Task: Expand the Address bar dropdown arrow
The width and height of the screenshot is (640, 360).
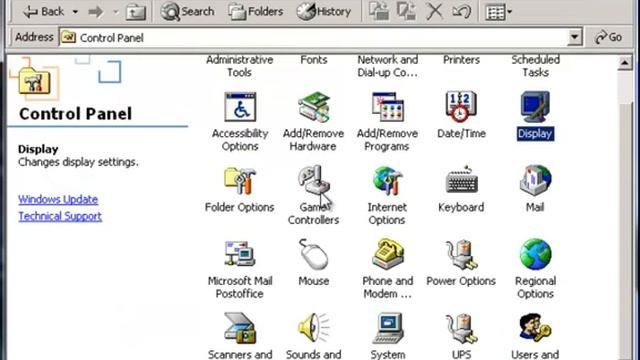Action: [x=575, y=38]
